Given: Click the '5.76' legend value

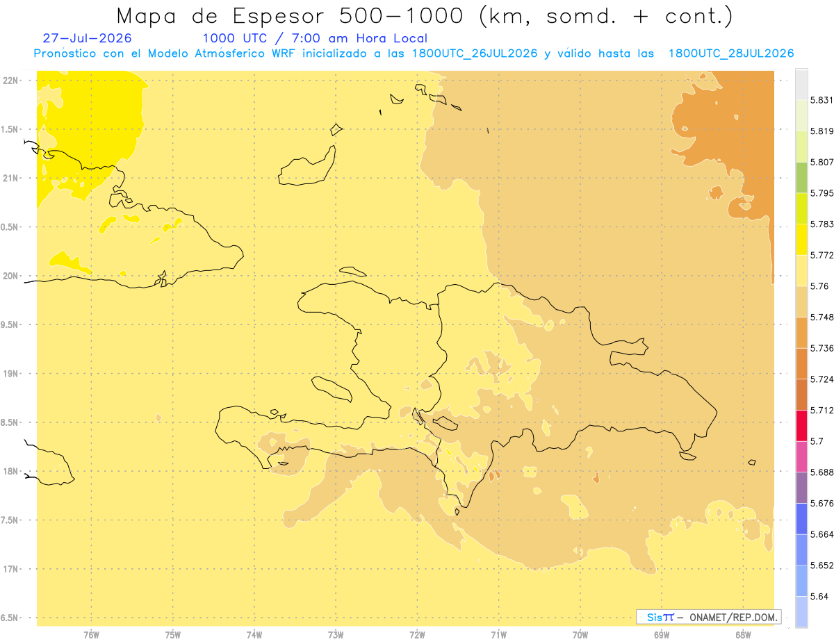Looking at the screenshot, I should pos(819,286).
